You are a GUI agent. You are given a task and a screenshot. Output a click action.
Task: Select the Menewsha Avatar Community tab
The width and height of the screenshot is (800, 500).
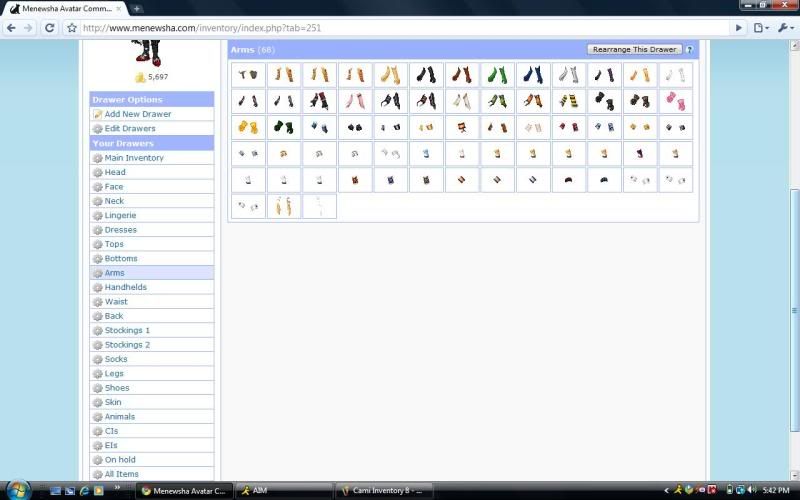(64, 9)
